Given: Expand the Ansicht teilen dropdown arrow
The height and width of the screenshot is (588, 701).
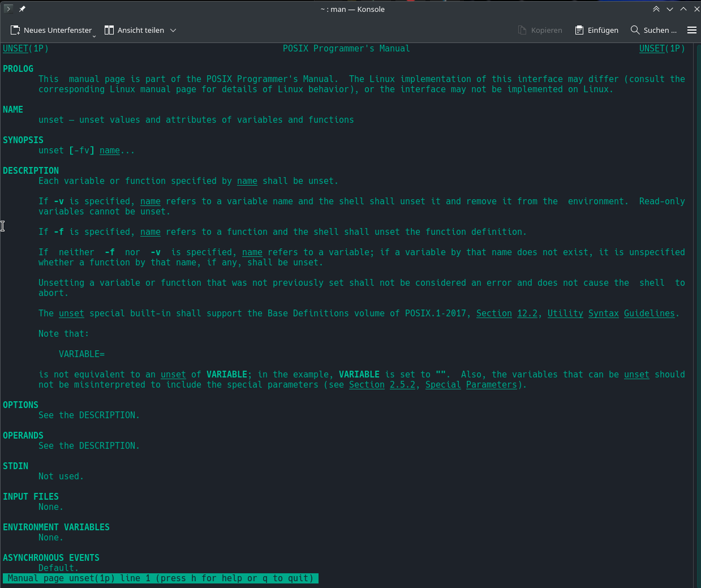Looking at the screenshot, I should 173,30.
